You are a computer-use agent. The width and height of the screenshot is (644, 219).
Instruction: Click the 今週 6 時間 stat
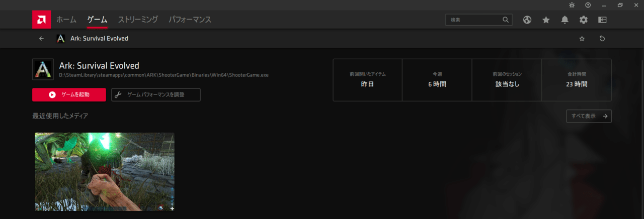click(437, 80)
